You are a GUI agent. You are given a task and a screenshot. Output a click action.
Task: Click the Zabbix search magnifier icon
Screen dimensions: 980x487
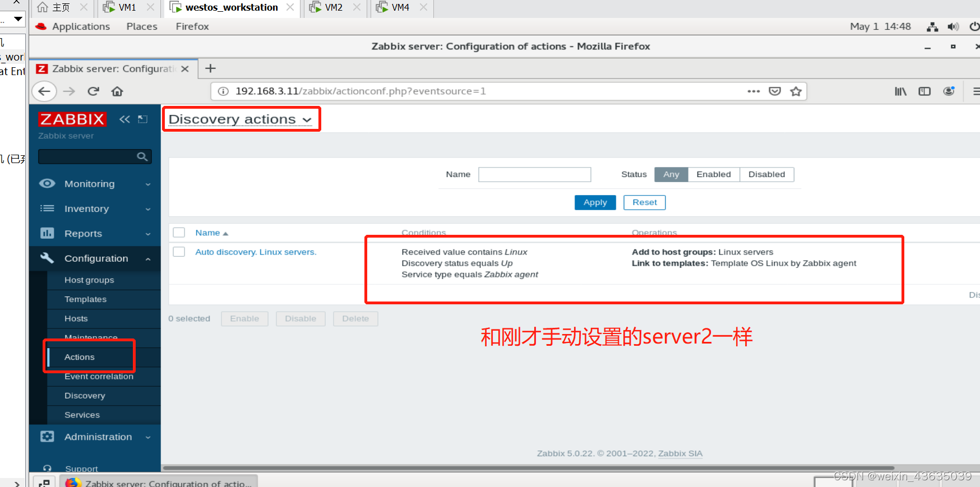pos(142,157)
